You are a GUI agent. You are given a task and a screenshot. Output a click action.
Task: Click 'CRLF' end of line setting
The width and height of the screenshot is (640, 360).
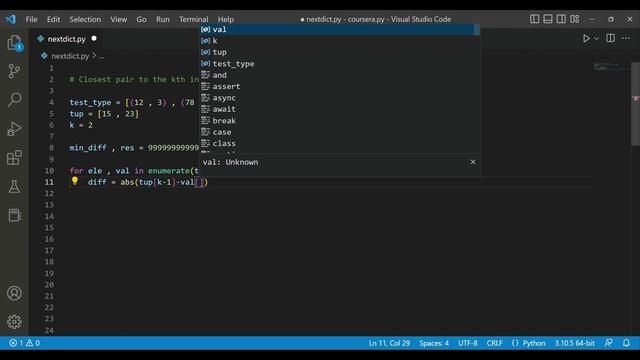[x=494, y=343]
